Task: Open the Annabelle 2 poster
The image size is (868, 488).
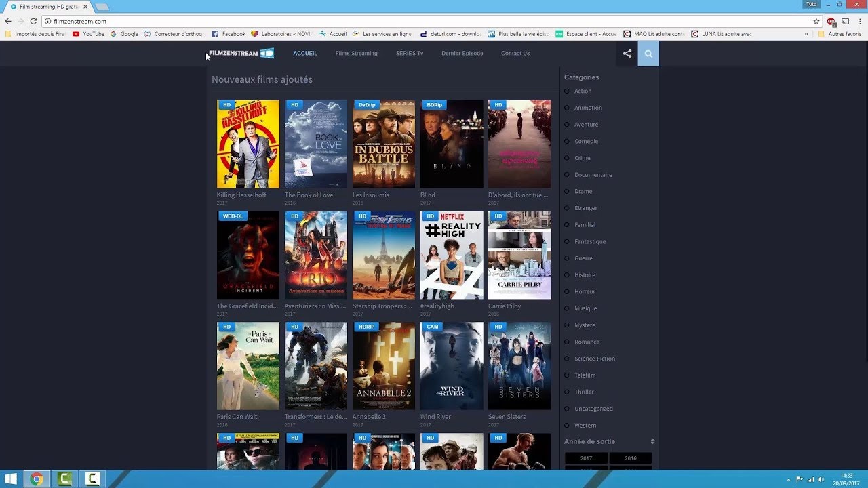Action: pos(384,366)
